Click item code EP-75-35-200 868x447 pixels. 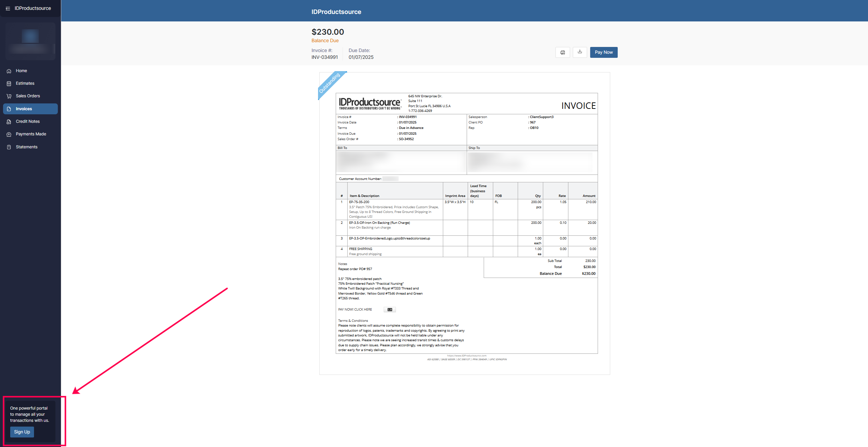(359, 202)
